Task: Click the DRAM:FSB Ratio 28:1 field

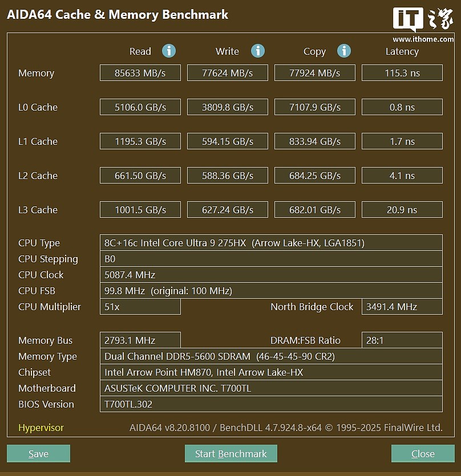Action: point(402,340)
